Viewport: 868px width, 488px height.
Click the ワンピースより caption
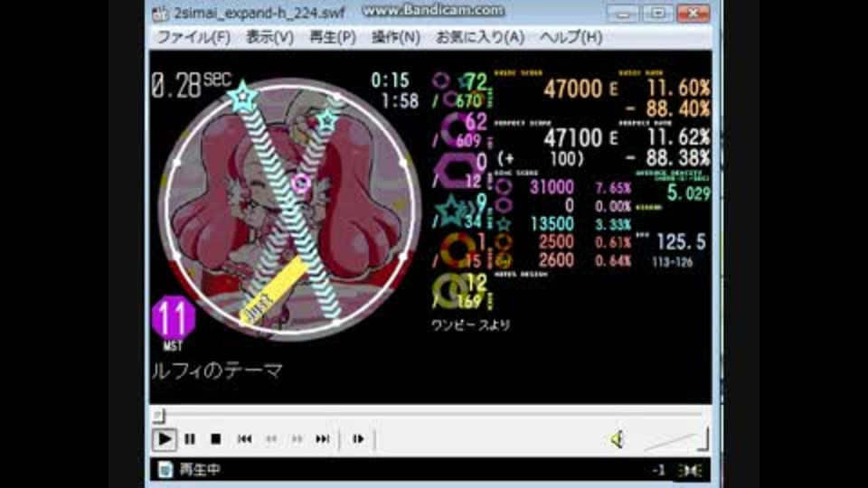tap(470, 324)
